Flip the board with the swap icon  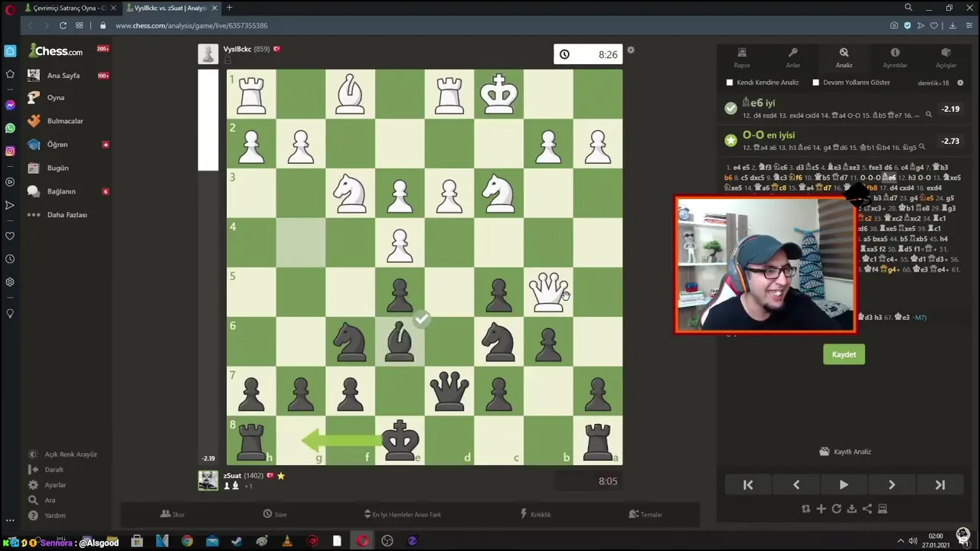pos(805,509)
